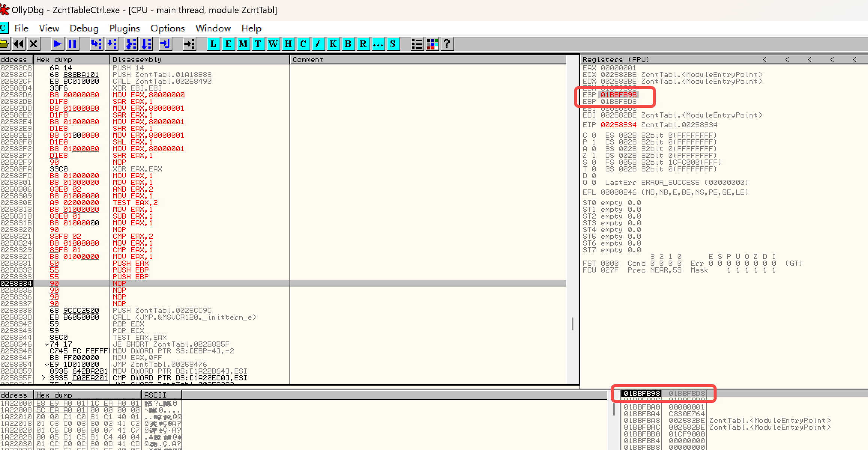Click Execute till return icon
Screen dimensions: 868x450
tap(165, 44)
